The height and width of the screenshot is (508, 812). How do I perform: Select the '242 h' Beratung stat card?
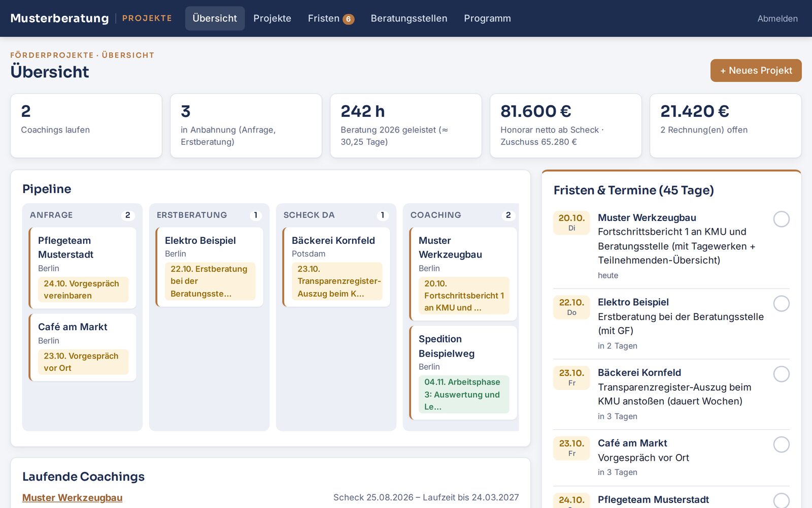(x=406, y=125)
